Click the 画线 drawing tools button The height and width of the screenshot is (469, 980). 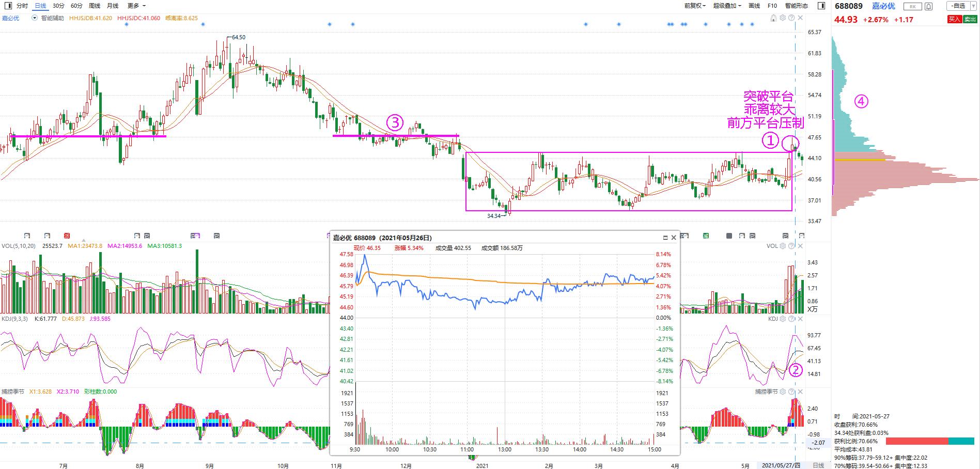754,6
